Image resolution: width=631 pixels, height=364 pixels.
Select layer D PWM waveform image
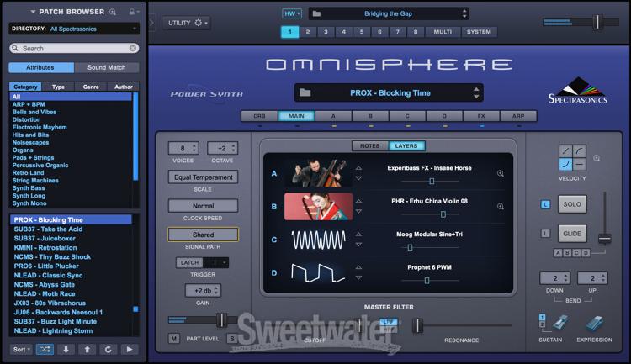point(318,272)
